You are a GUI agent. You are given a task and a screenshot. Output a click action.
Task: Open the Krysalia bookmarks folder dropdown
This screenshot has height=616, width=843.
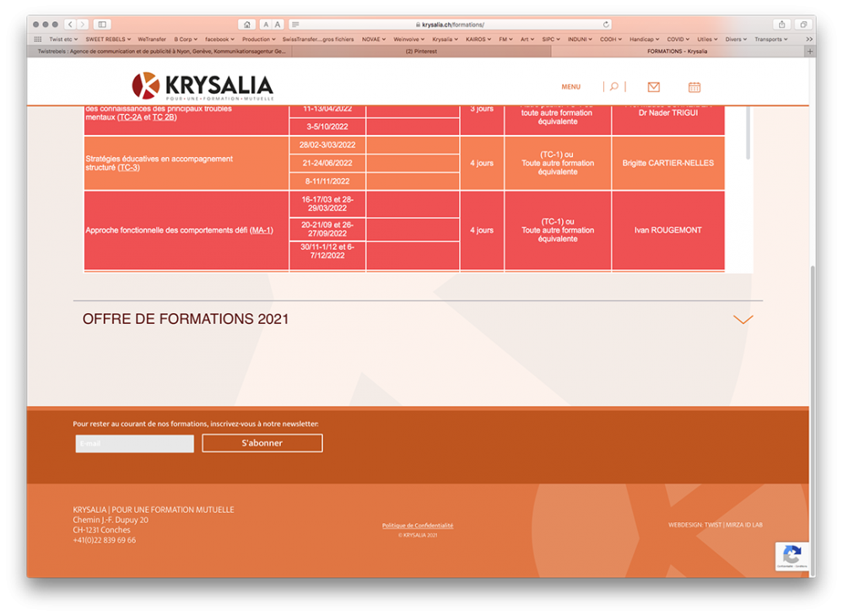point(445,39)
